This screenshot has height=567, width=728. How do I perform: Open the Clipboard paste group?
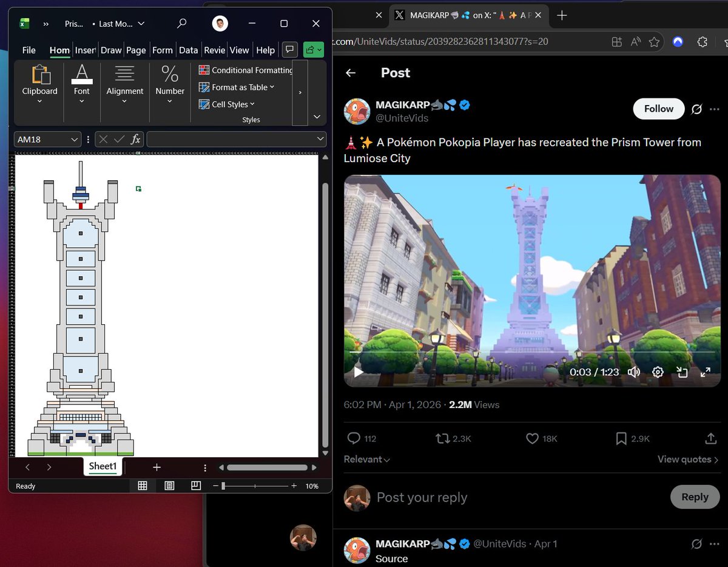[40, 85]
